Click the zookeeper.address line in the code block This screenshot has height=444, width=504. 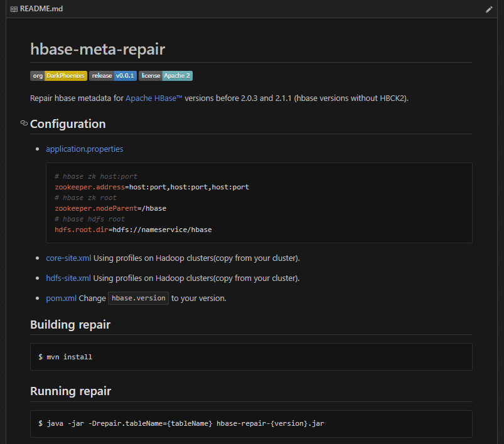click(x=152, y=187)
